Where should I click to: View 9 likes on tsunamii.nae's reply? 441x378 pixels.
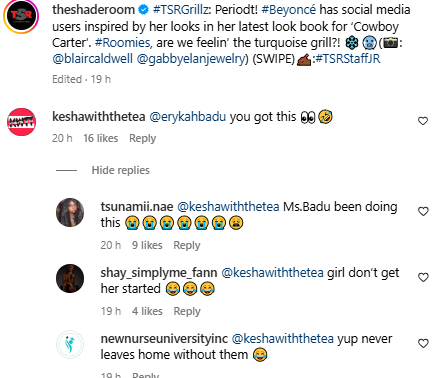pos(147,245)
